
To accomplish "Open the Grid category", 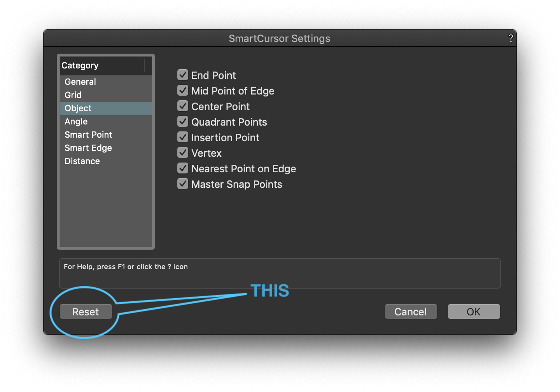I will (73, 95).
